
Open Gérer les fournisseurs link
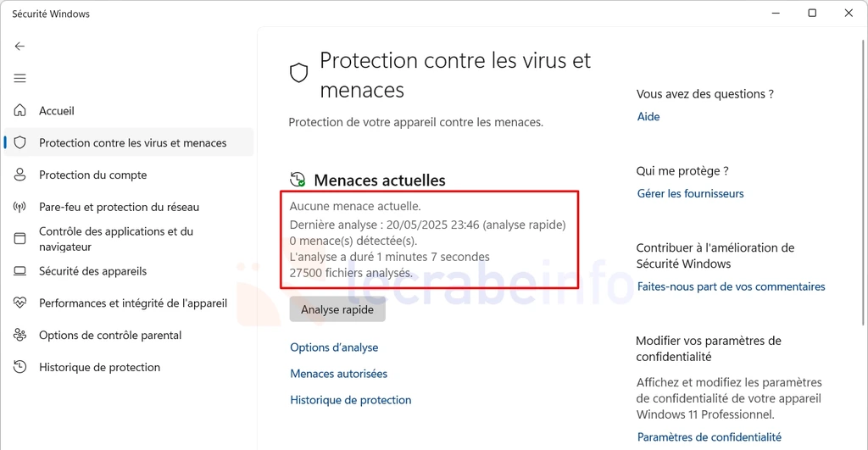[x=690, y=194]
